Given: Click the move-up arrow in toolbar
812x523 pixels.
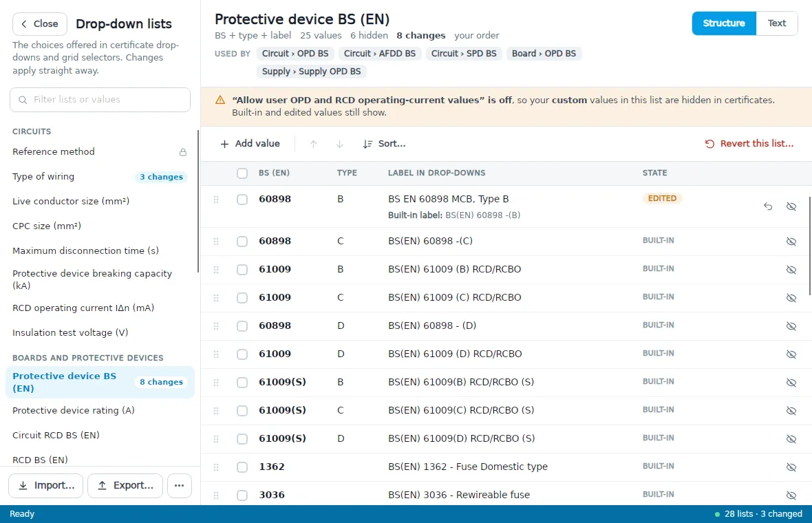Looking at the screenshot, I should click(x=313, y=144).
